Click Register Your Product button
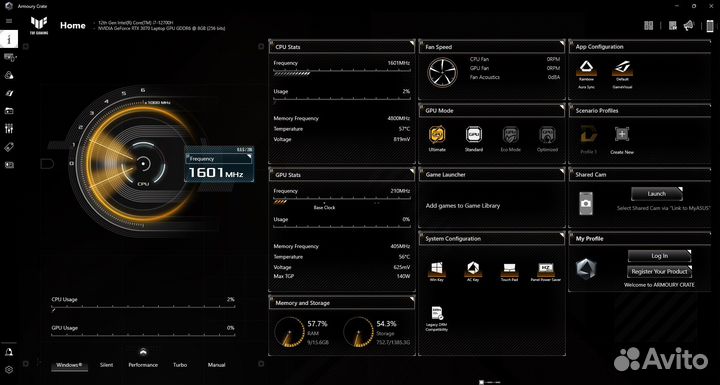Viewport: 720px width, 385px height. click(x=659, y=272)
